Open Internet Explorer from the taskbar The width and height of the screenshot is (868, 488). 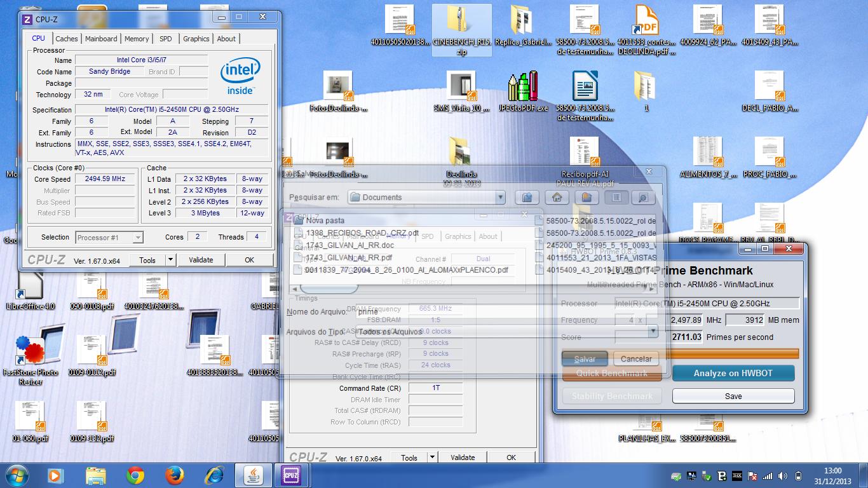coord(214,475)
